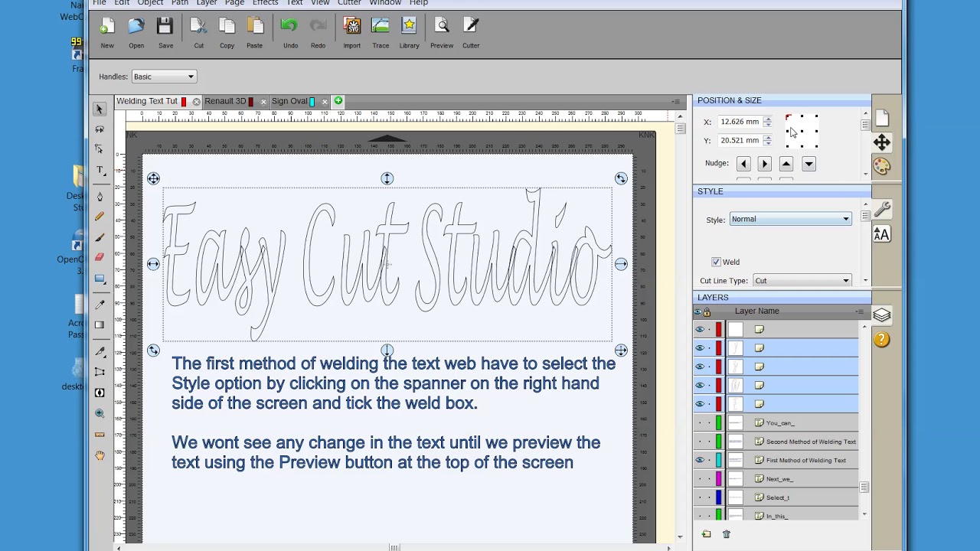Show the Select_t layer

(700, 497)
